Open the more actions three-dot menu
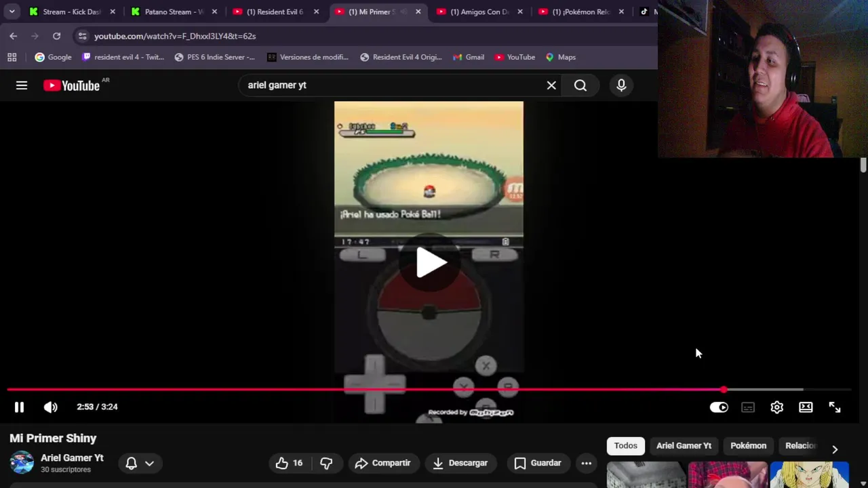 (x=587, y=463)
